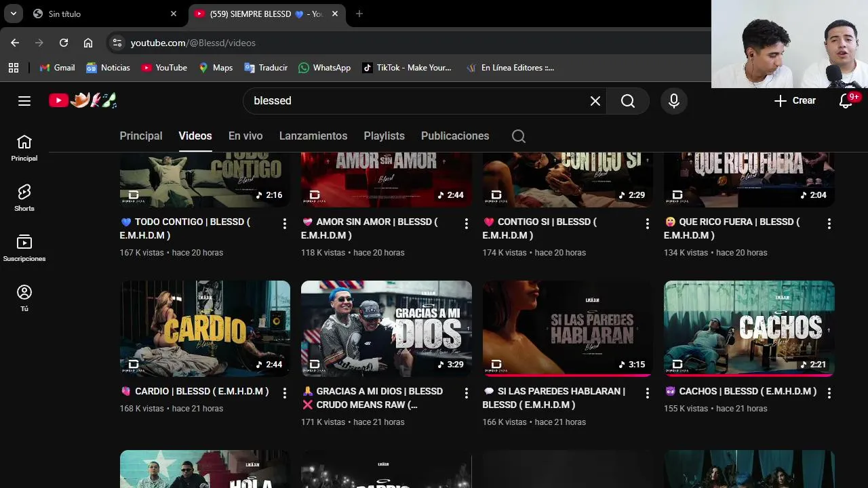Open the YouTube hamburger guide menu
868x488 pixels.
coord(24,101)
